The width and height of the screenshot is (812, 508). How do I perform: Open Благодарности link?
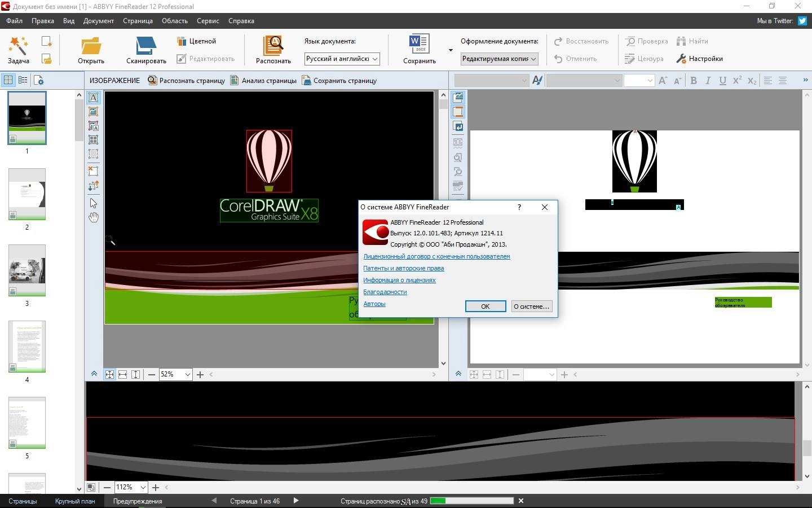tap(385, 292)
